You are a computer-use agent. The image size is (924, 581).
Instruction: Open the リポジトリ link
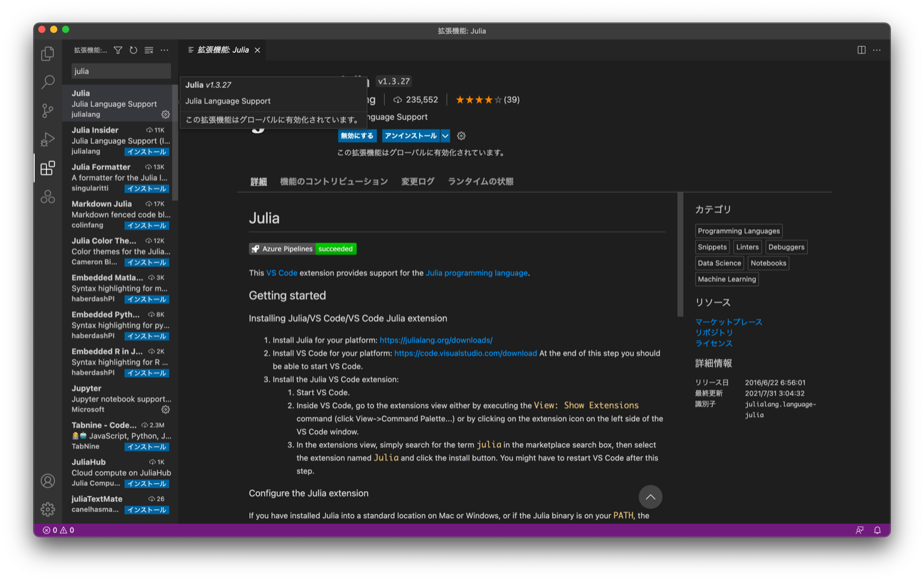714,333
